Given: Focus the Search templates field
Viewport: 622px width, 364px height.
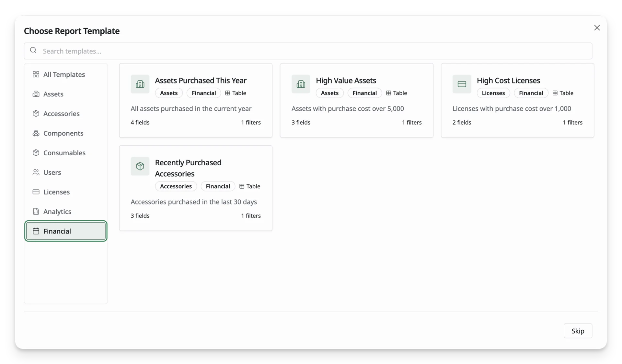Looking at the screenshot, I should 308,51.
